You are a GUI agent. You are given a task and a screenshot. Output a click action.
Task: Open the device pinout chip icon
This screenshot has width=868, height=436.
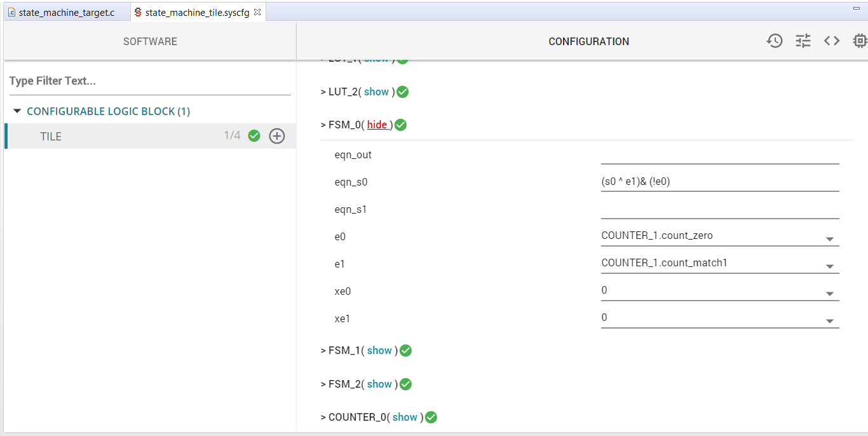(860, 40)
